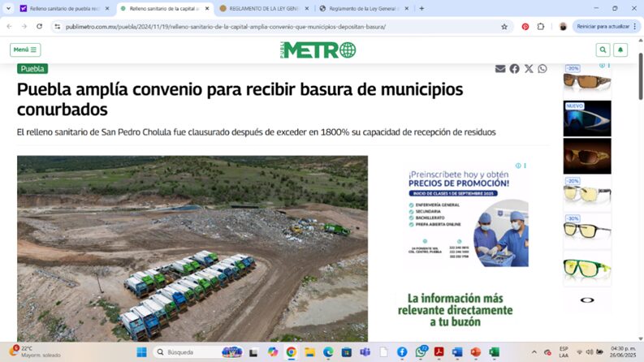Open the browser extensions puzzle icon
The width and height of the screenshot is (644, 362).
[541, 26]
